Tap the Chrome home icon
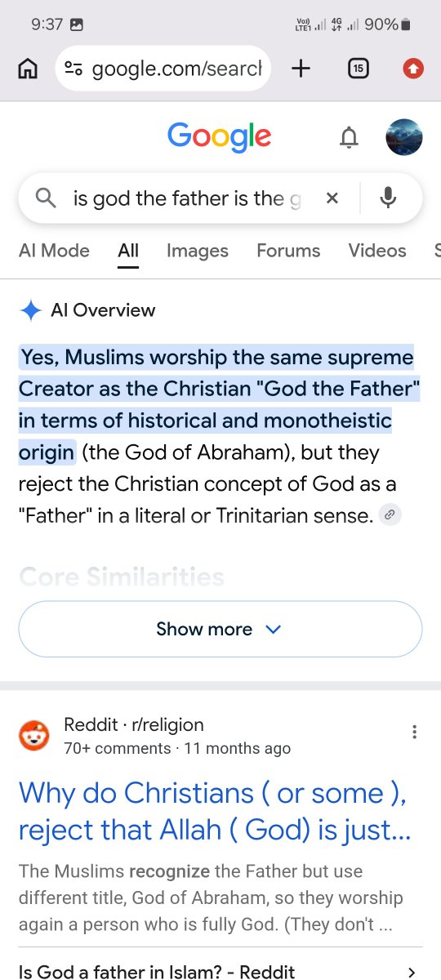The height and width of the screenshot is (980, 441). [x=27, y=69]
